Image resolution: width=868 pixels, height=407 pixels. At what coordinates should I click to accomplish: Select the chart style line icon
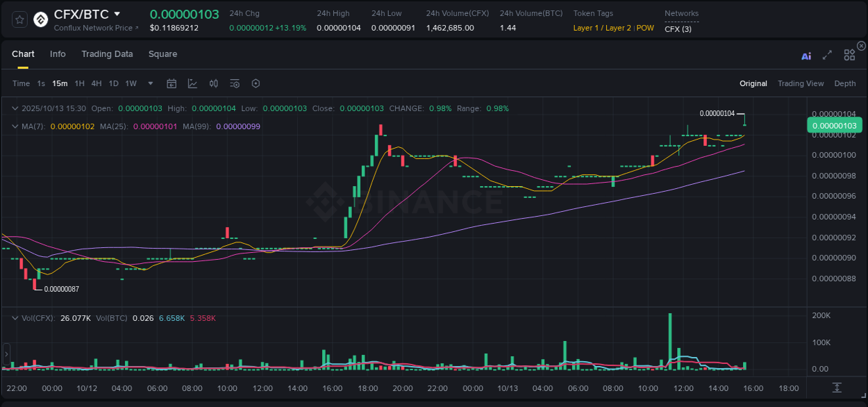click(192, 83)
